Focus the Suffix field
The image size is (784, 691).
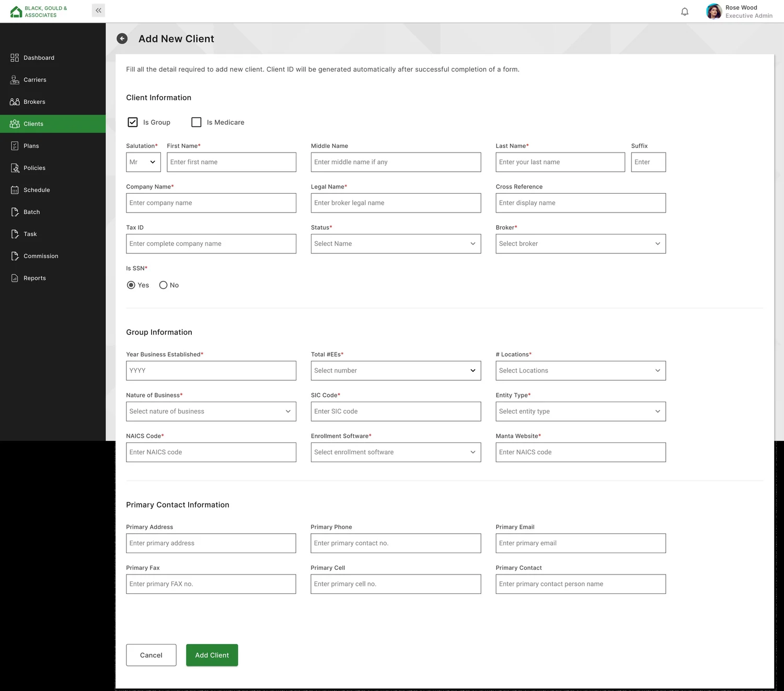click(x=649, y=162)
